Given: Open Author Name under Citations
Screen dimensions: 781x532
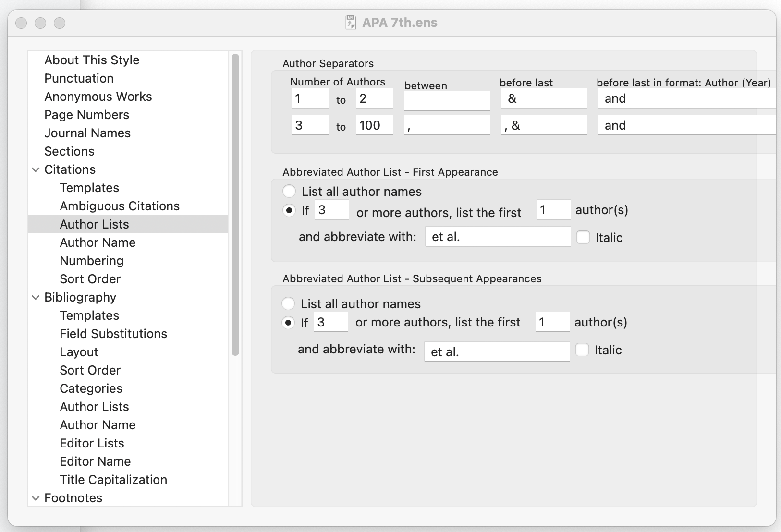Looking at the screenshot, I should click(98, 242).
